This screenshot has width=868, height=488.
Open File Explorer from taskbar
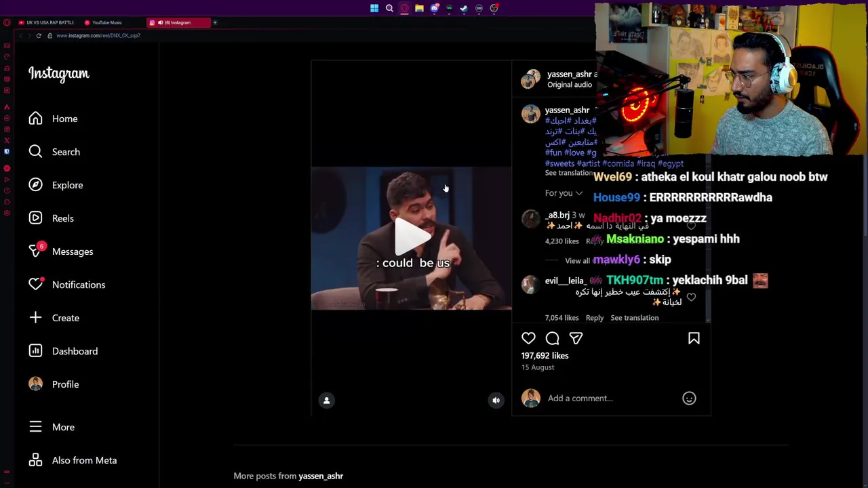point(419,8)
